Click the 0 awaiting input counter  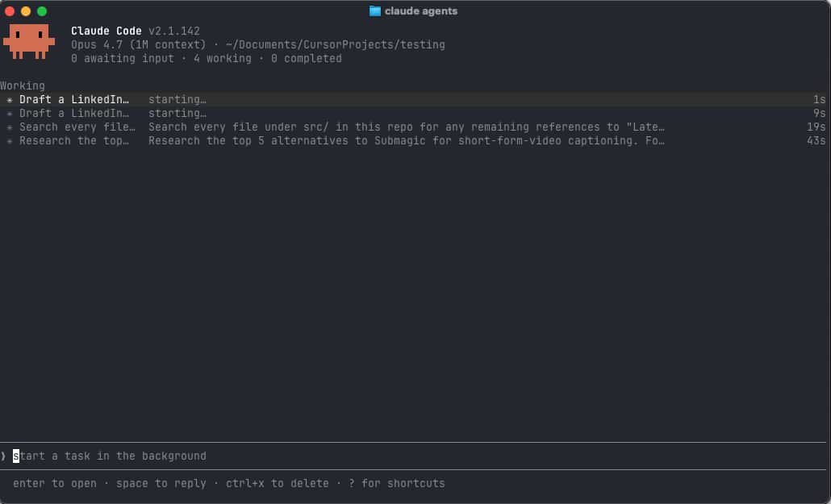point(123,58)
